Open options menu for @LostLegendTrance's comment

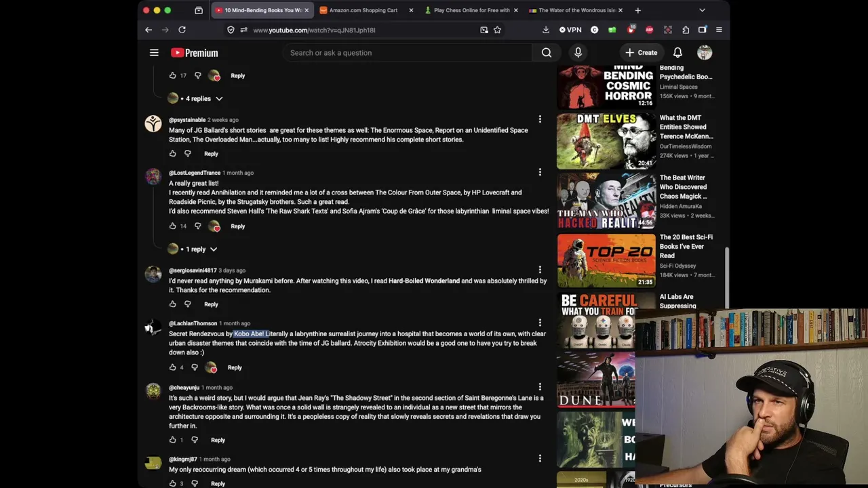[540, 172]
